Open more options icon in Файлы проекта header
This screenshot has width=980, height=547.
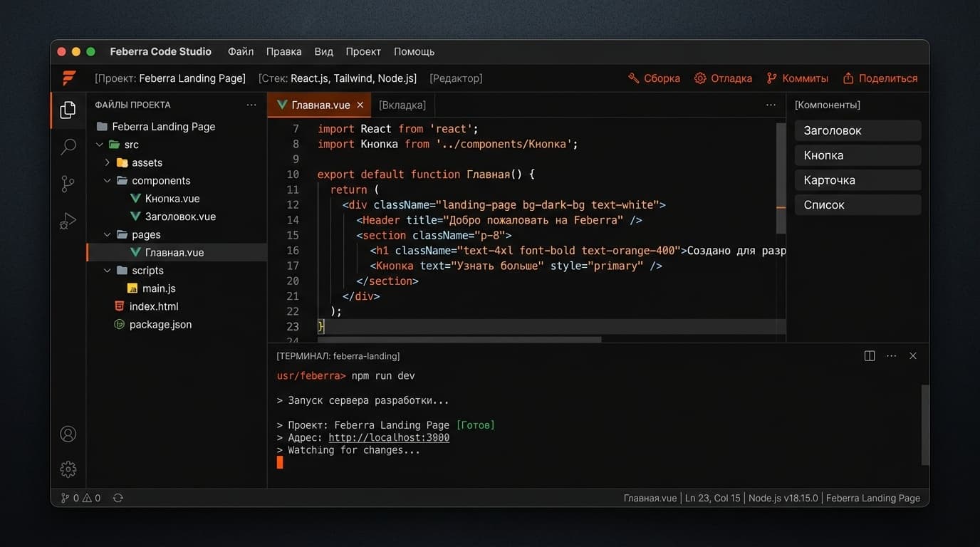coord(251,104)
